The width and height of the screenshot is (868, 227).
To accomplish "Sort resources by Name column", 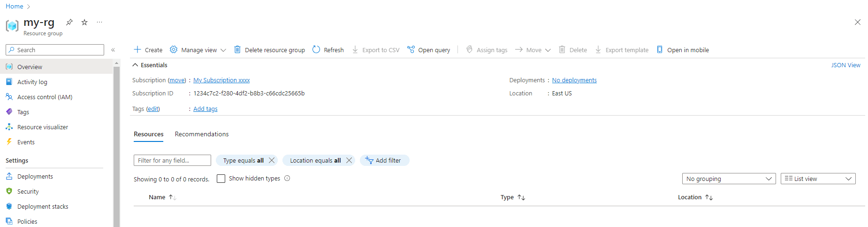I will [162, 197].
